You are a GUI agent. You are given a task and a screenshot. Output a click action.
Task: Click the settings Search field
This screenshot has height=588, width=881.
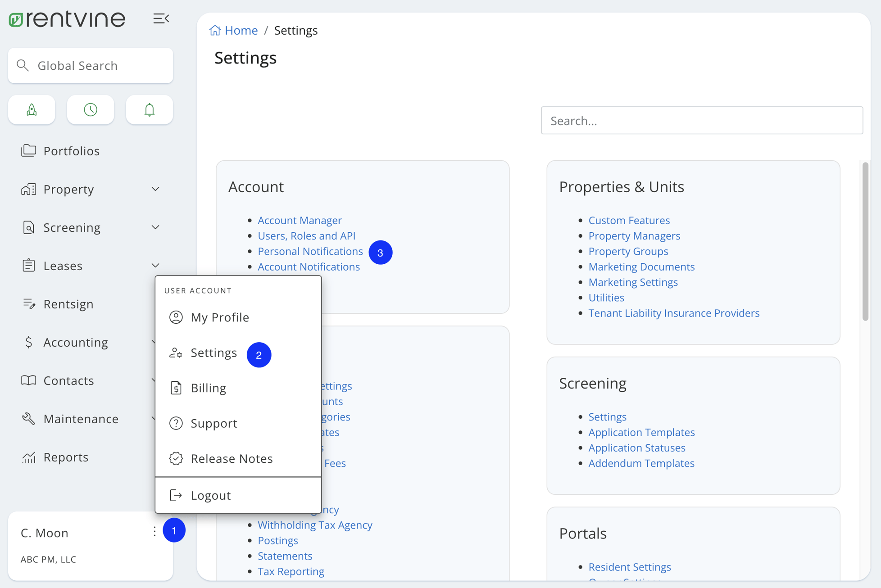pyautogui.click(x=702, y=121)
